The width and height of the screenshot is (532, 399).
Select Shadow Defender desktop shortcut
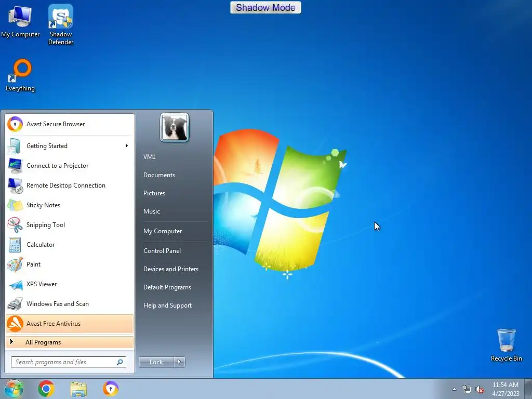click(x=61, y=24)
